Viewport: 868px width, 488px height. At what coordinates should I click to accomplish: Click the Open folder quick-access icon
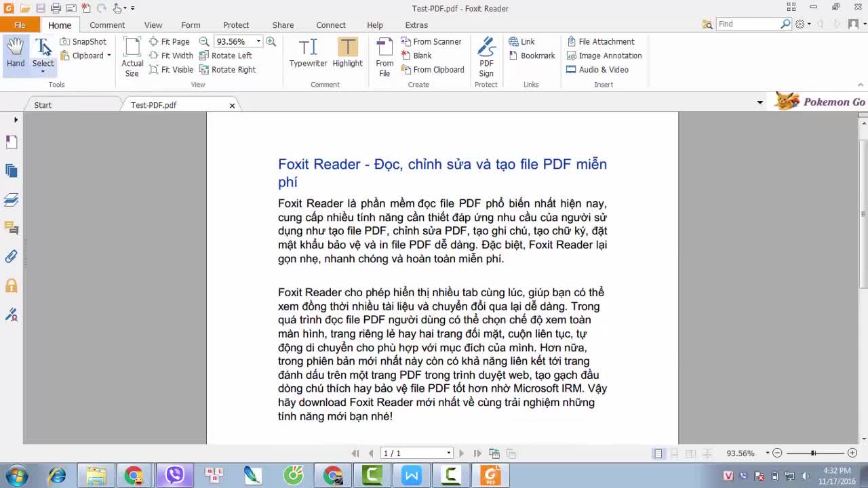tap(25, 8)
